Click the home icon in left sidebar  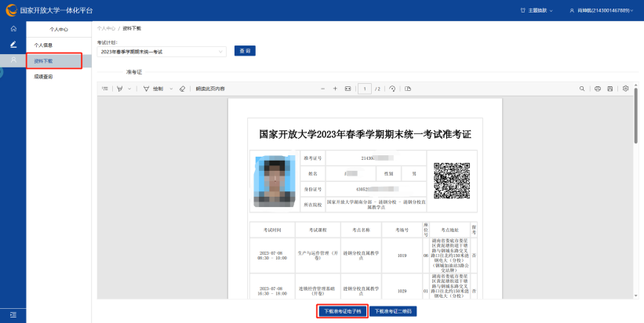pyautogui.click(x=13, y=28)
